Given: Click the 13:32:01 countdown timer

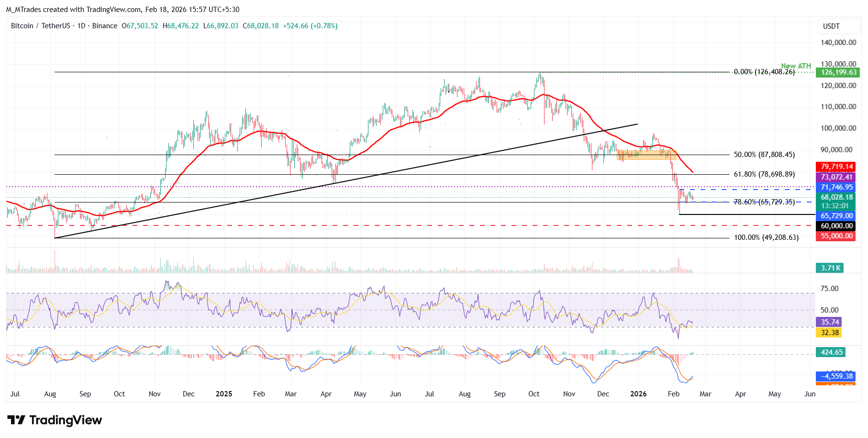Looking at the screenshot, I should 835,206.
